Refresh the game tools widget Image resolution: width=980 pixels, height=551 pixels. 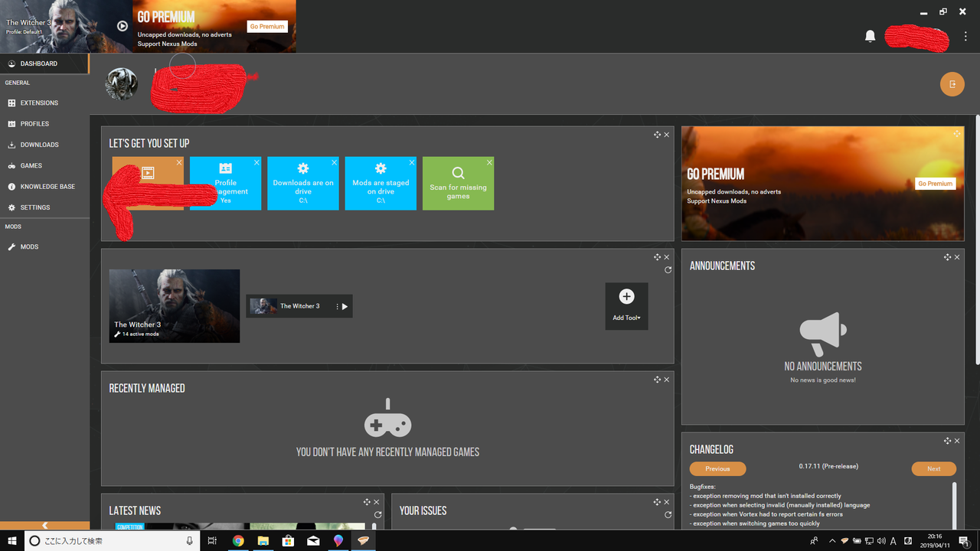click(x=668, y=270)
